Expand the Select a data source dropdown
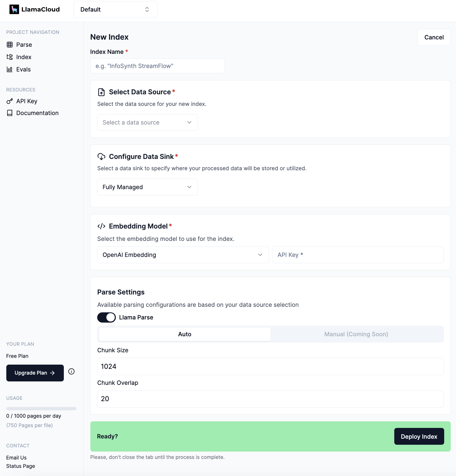 pos(147,122)
